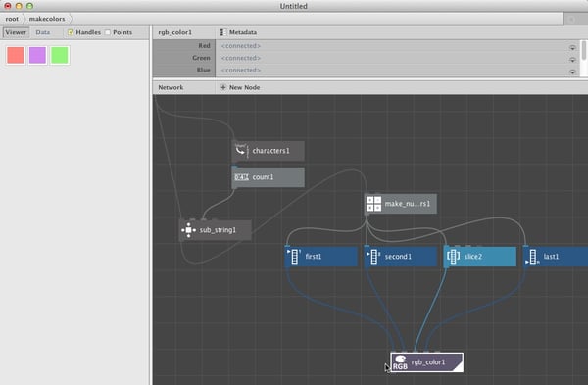Enable the Points checkbox
Viewport: 588px width, 385px height.
pyautogui.click(x=108, y=32)
